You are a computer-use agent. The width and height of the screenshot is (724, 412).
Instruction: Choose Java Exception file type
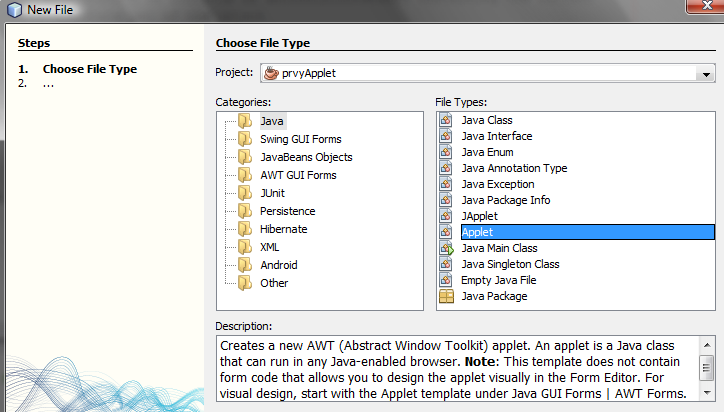coord(498,184)
